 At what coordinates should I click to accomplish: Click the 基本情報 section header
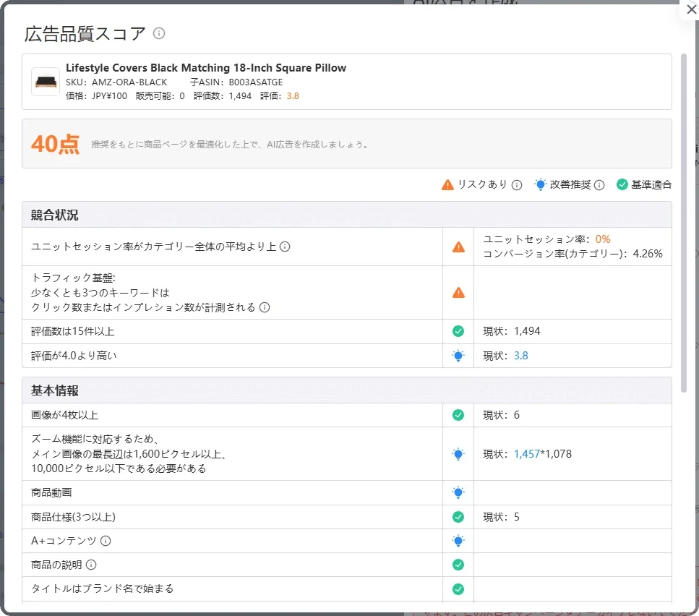click(347, 390)
